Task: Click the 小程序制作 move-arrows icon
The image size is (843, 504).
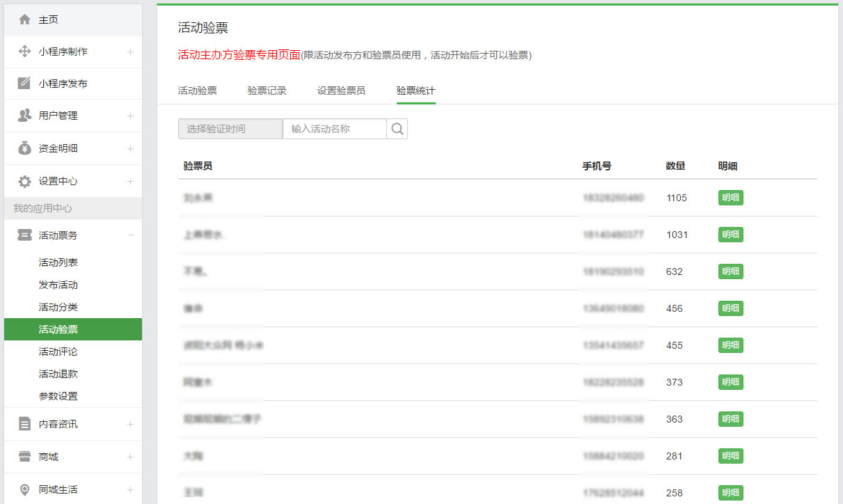Action: coord(24,52)
